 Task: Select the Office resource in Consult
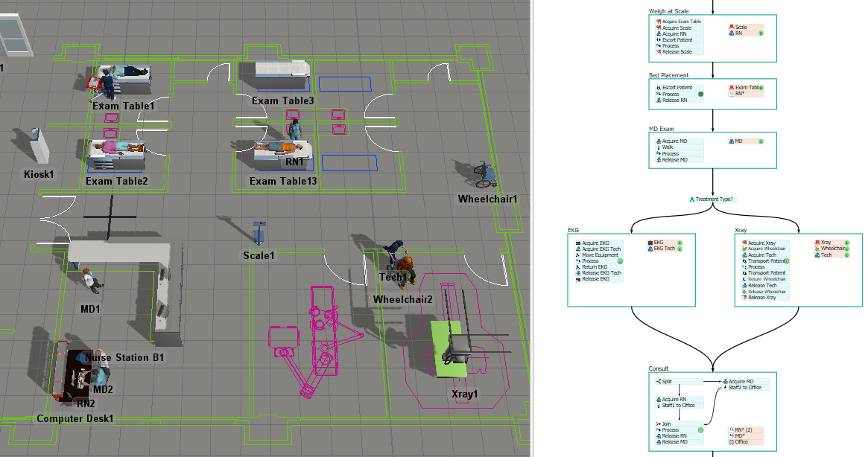741,442
